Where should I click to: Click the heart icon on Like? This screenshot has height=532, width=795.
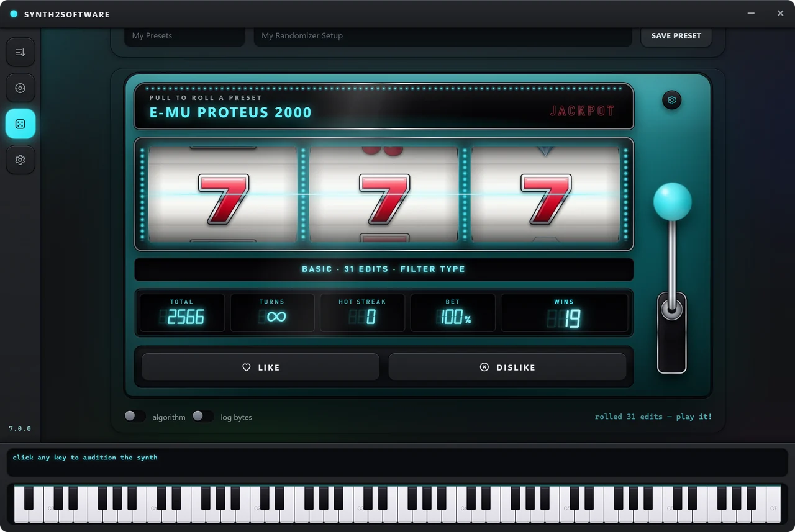[x=247, y=367]
